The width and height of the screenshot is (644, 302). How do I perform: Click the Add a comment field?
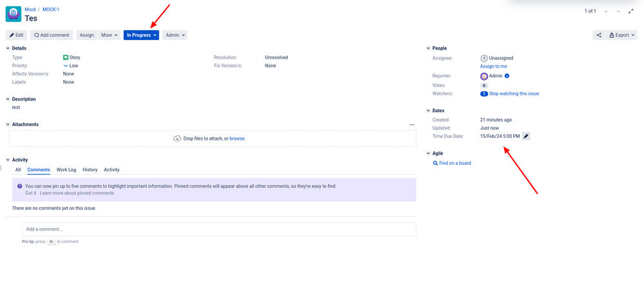pyautogui.click(x=219, y=229)
